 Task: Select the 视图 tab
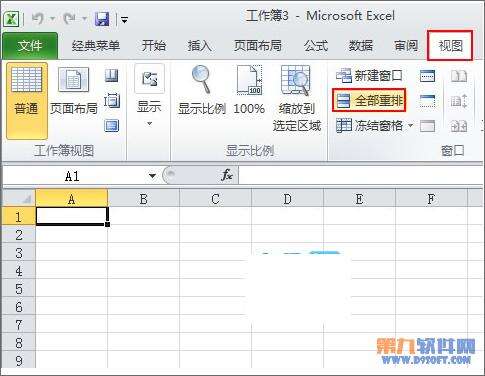[450, 46]
